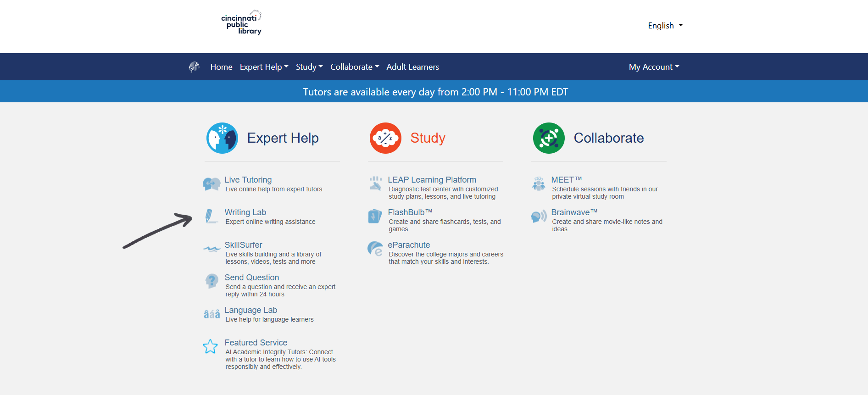Go to Home in navigation bar

pyautogui.click(x=221, y=67)
